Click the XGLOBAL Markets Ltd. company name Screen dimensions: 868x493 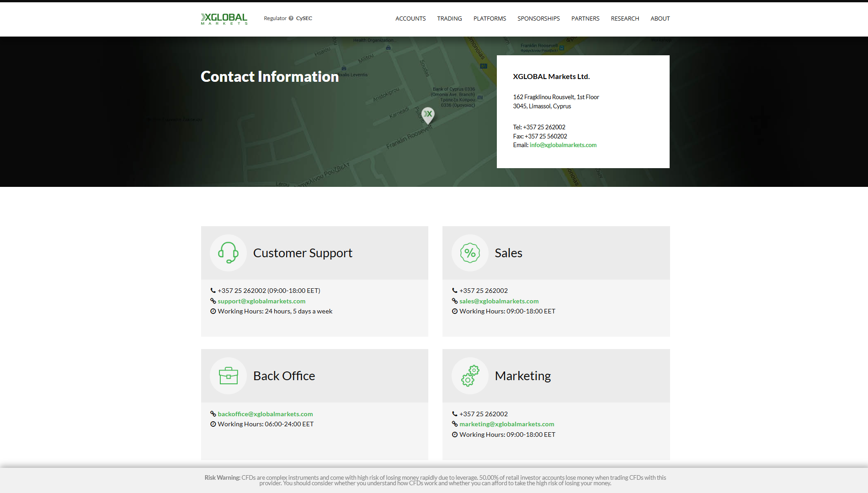551,76
